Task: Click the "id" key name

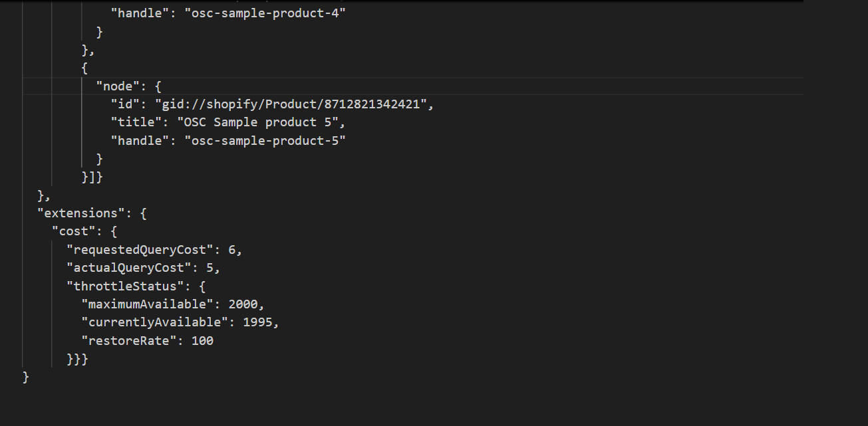Action: (125, 104)
